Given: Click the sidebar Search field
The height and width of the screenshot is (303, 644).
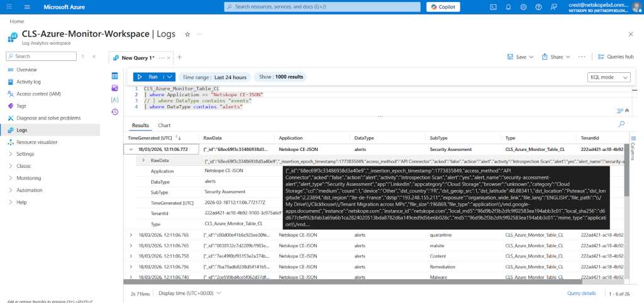Looking at the screenshot, I should (42, 56).
